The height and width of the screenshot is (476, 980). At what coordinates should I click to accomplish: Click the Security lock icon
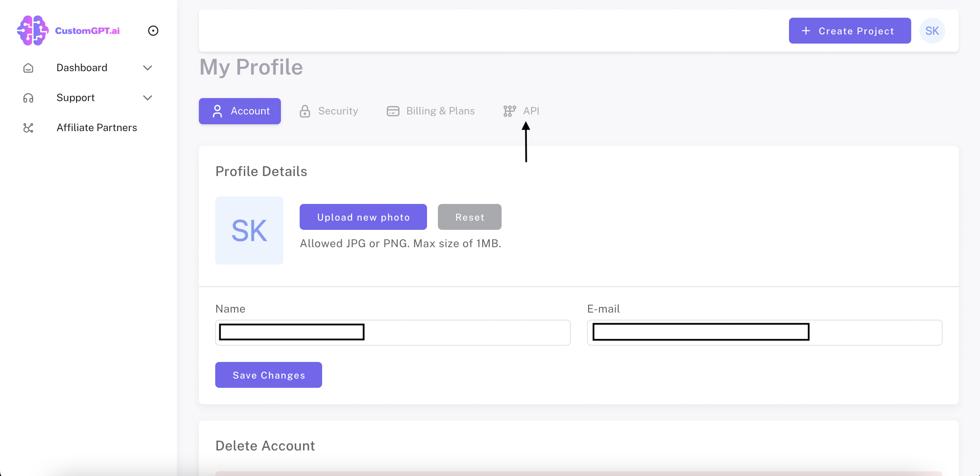coord(305,111)
